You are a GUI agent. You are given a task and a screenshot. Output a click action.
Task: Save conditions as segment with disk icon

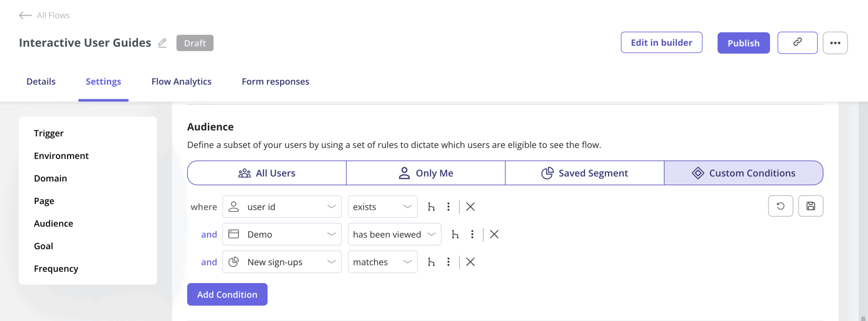tap(811, 206)
